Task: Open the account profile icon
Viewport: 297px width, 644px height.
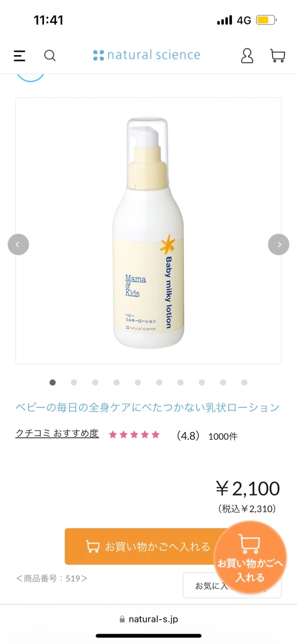Action: (247, 55)
